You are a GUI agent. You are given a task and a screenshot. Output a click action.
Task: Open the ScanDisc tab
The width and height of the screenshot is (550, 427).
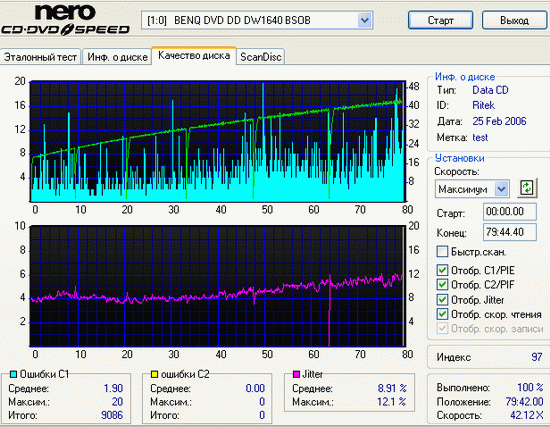pyautogui.click(x=261, y=57)
